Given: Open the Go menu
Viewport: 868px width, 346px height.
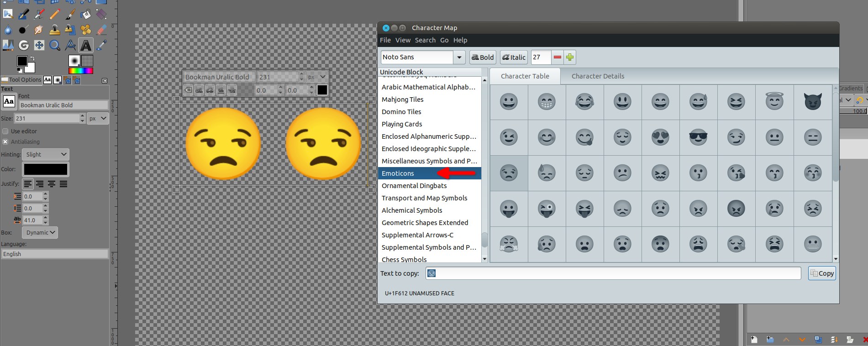Looking at the screenshot, I should 444,40.
